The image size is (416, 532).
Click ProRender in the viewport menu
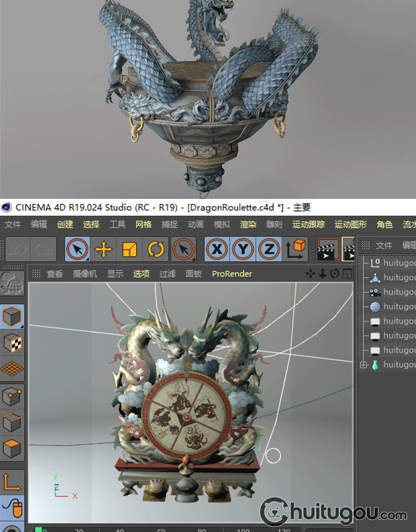click(x=232, y=274)
